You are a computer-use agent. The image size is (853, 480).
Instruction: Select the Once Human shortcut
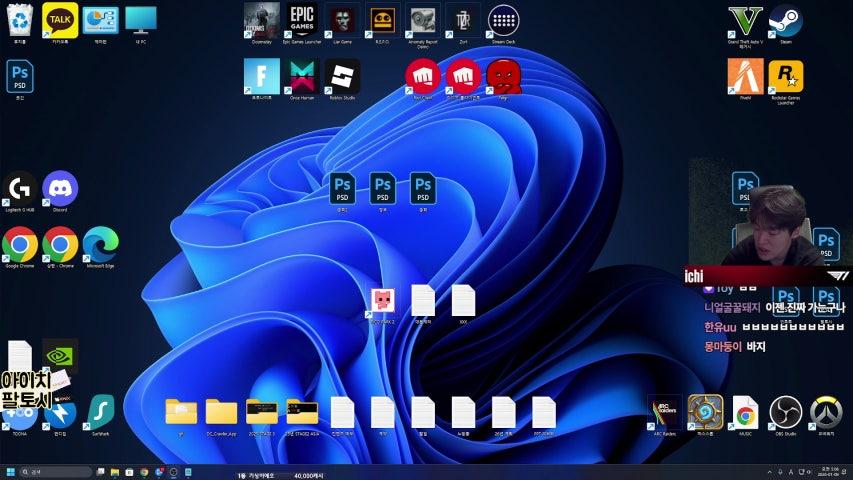[x=302, y=79]
